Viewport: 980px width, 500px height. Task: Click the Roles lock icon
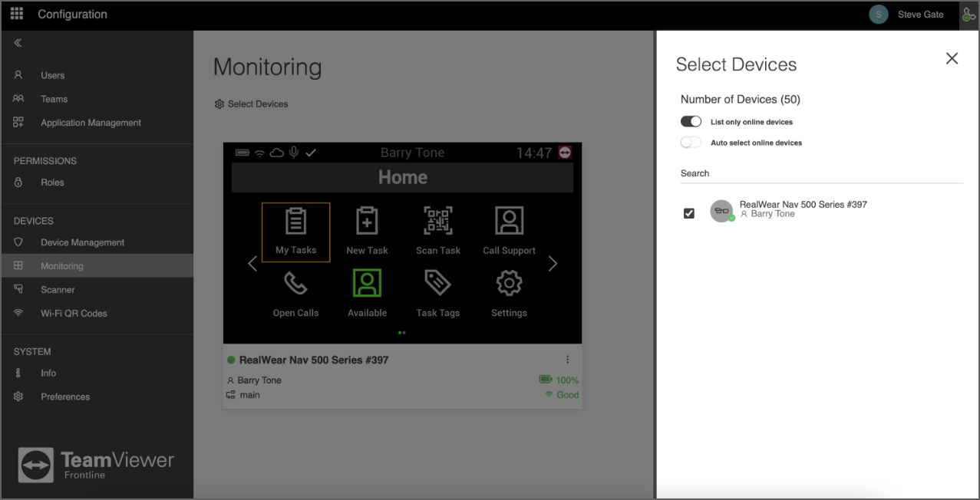(x=18, y=183)
